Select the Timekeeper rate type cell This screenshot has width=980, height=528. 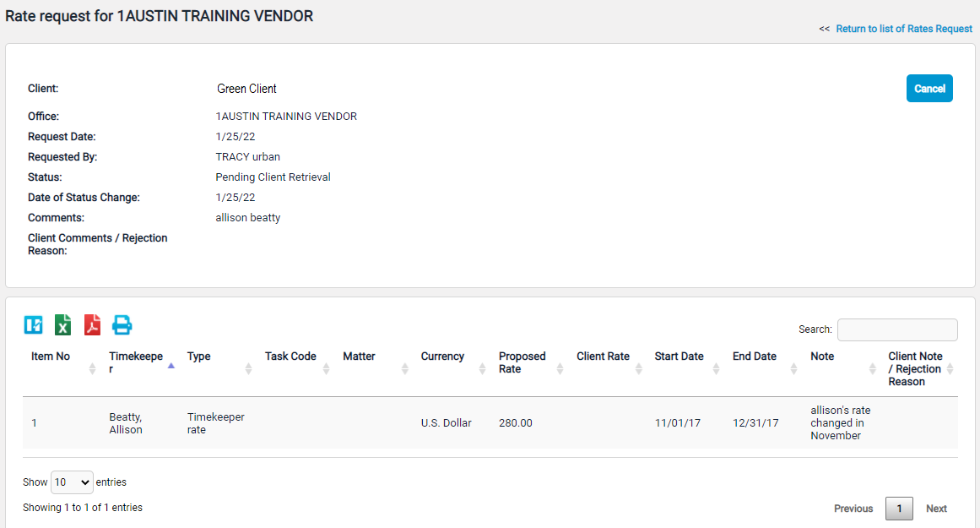pyautogui.click(x=215, y=423)
